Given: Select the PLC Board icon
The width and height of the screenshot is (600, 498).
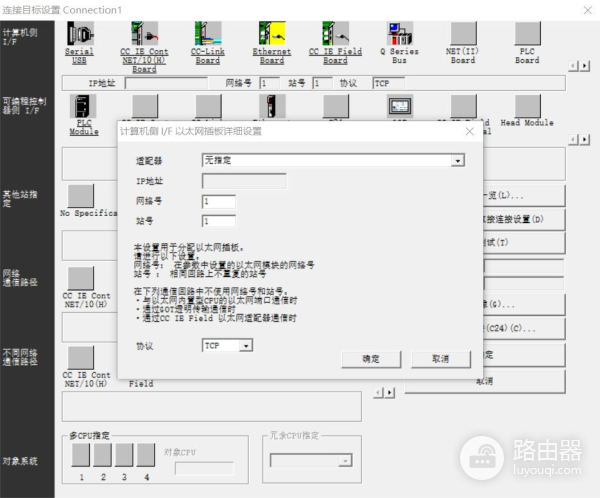Looking at the screenshot, I should pyautogui.click(x=527, y=34).
